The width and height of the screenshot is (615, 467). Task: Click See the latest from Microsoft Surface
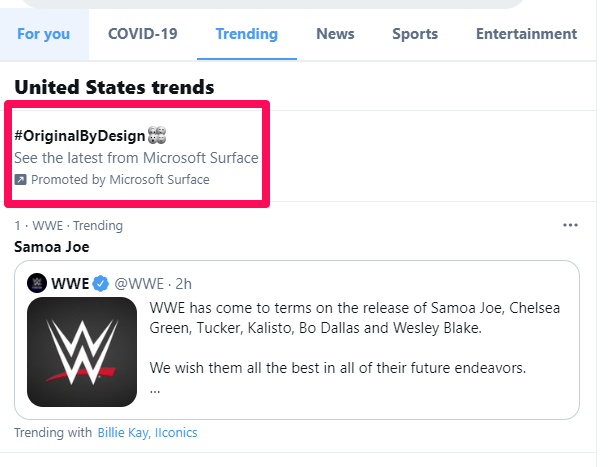click(136, 158)
